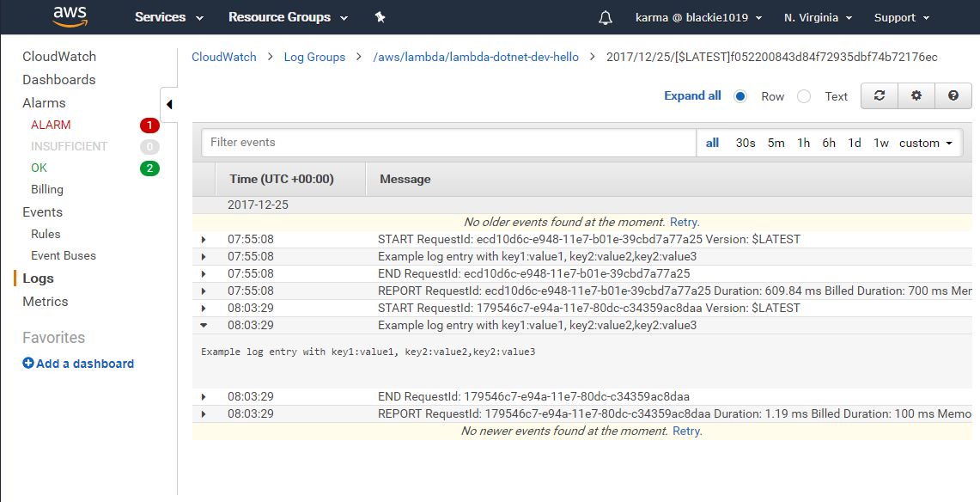Collapse the expanded 08:03:29 example log entry

click(x=204, y=325)
